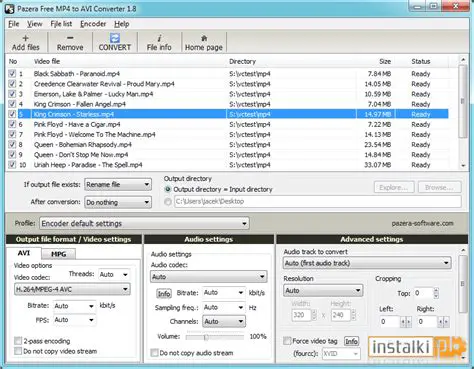Image resolution: width=474 pixels, height=369 pixels.
Task: Enable Do not copy audio stream
Action: click(154, 353)
